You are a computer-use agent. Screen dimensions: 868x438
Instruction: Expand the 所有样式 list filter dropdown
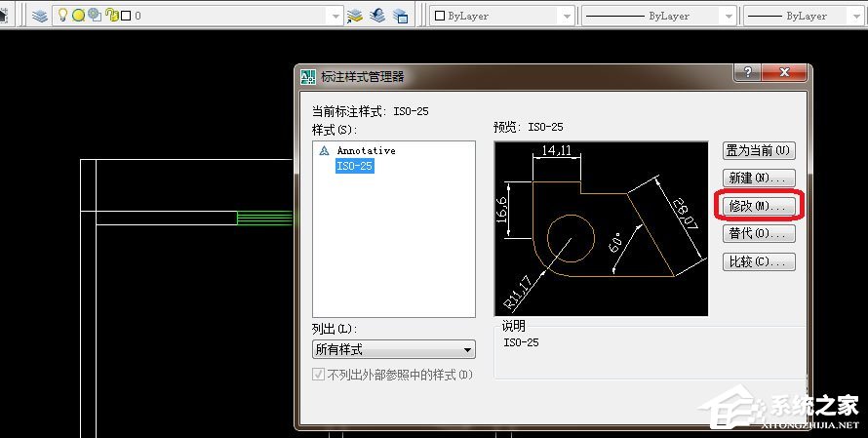(468, 350)
